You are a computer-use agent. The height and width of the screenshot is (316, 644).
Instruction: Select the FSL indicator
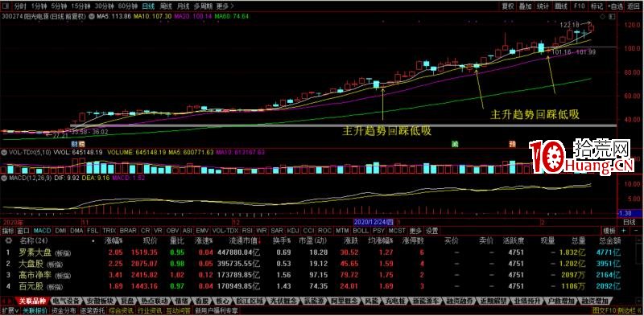(93, 231)
